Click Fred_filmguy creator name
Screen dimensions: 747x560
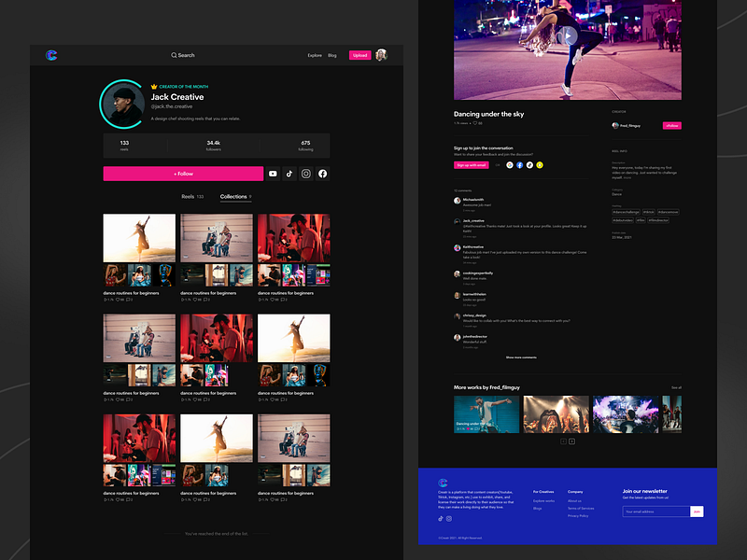pyautogui.click(x=630, y=126)
